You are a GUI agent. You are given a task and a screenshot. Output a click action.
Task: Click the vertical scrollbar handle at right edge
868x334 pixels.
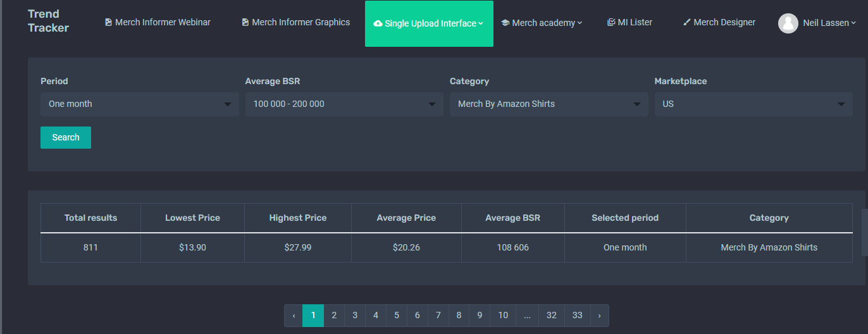point(865,232)
